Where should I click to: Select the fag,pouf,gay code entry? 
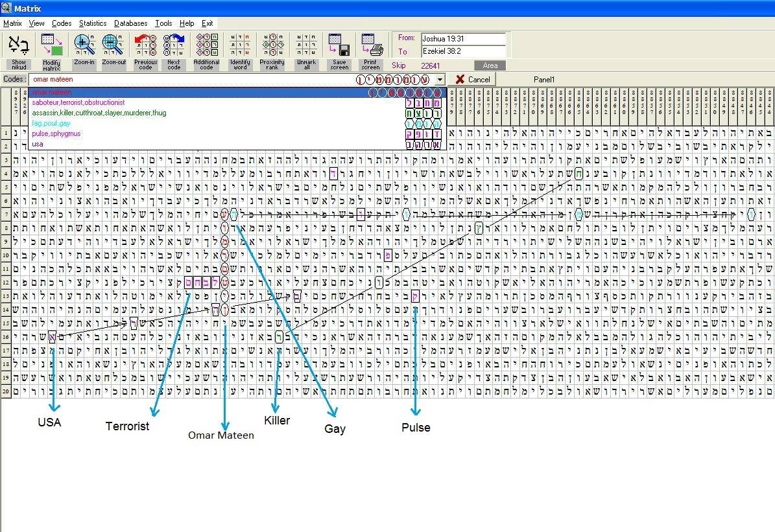click(x=237, y=124)
